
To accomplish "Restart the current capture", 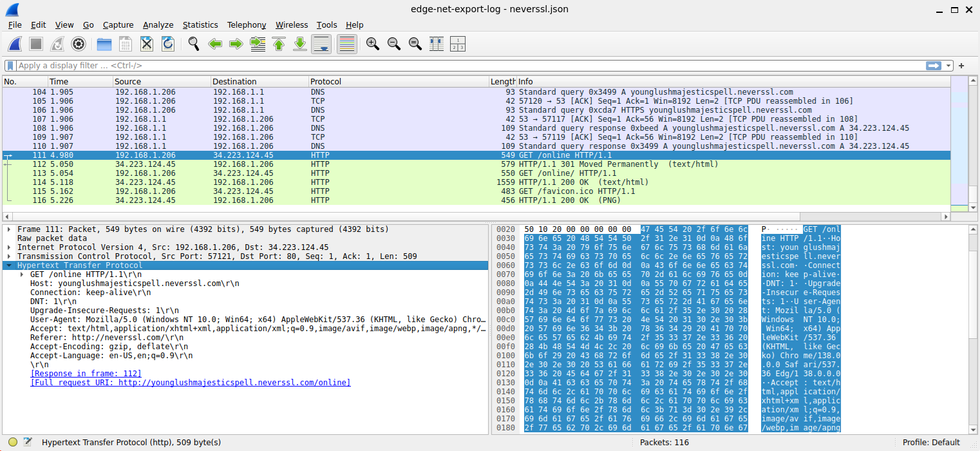I will pos(57,44).
